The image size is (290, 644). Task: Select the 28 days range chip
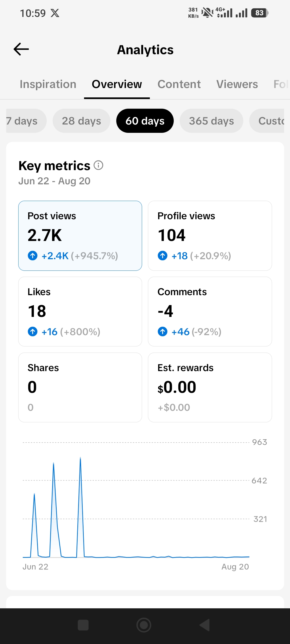pos(81,121)
